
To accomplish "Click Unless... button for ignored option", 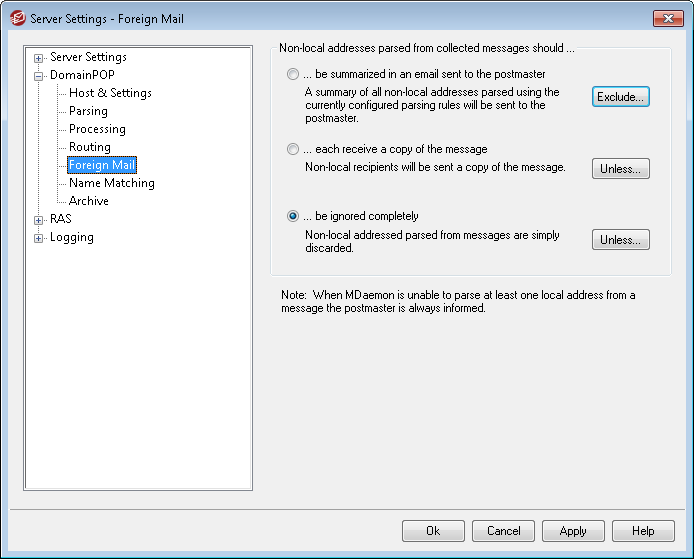I will tap(620, 240).
